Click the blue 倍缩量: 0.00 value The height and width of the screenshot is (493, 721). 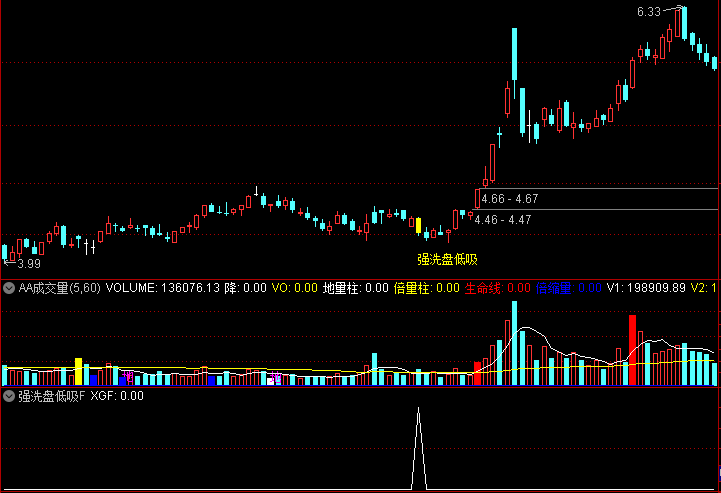[568, 288]
